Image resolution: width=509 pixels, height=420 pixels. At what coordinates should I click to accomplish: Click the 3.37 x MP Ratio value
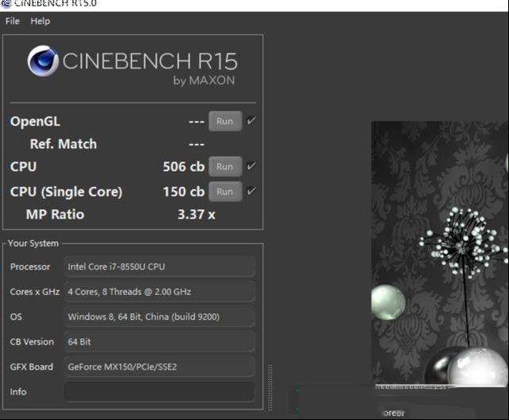[196, 214]
